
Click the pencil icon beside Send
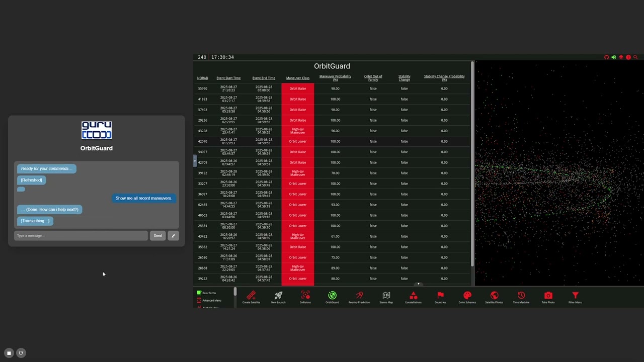pos(173,236)
